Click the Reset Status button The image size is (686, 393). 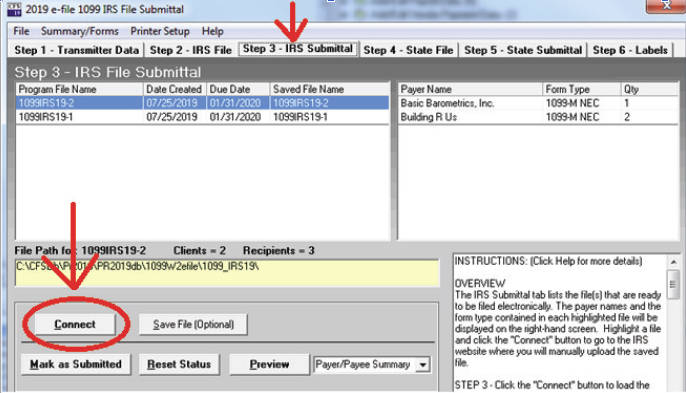click(x=179, y=364)
